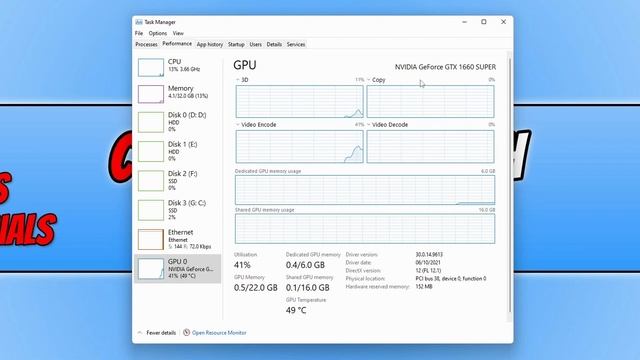640x360 pixels.
Task: Switch to the Processes tab
Action: click(x=146, y=44)
